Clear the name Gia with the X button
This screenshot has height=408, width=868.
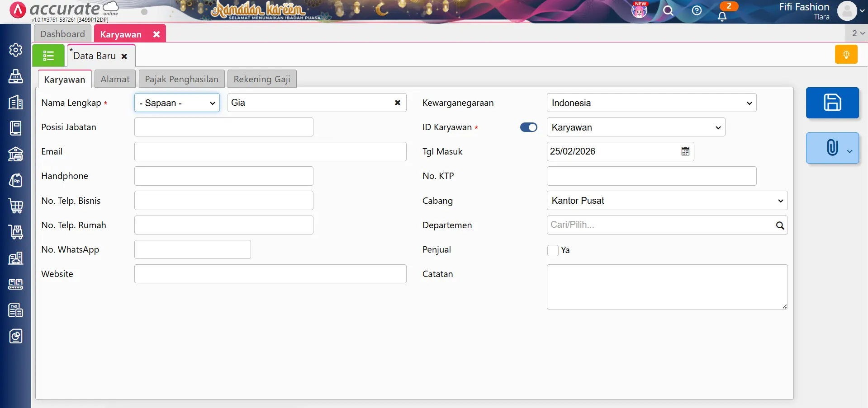point(398,103)
